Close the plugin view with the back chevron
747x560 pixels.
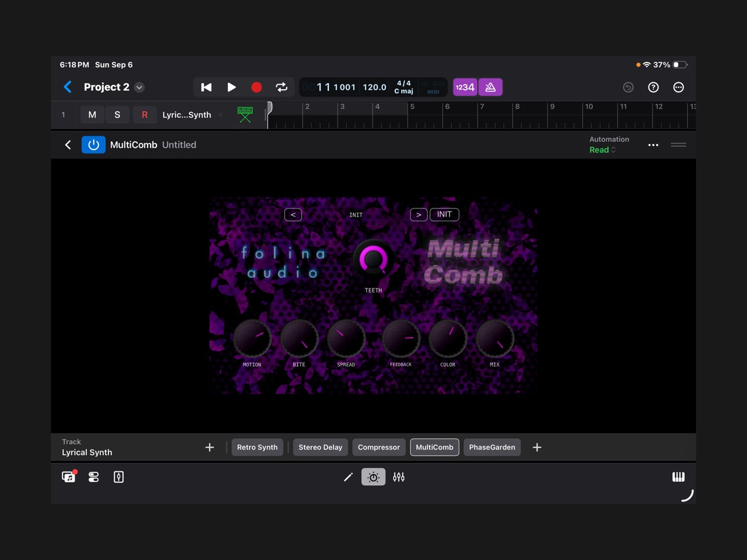68,145
